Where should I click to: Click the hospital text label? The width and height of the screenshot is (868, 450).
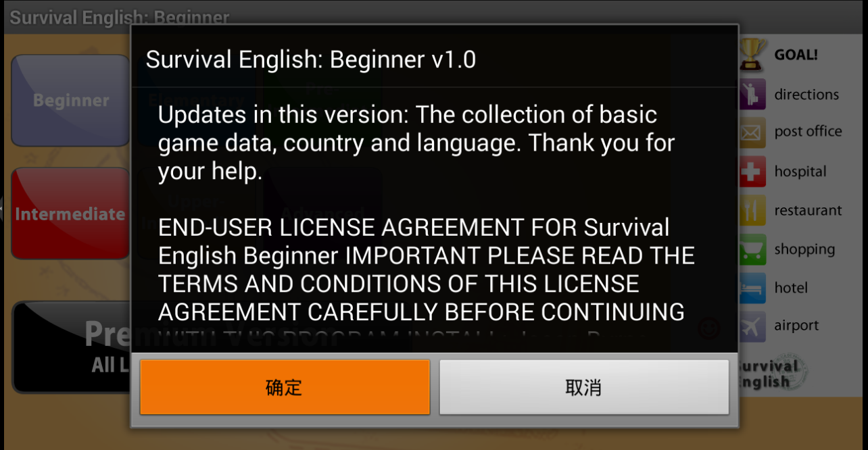(x=800, y=172)
